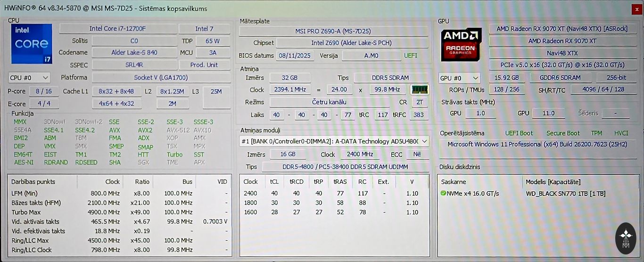The width and height of the screenshot is (644, 262).
Task: Open the GPU #0 selector dropdown
Action: click(459, 78)
